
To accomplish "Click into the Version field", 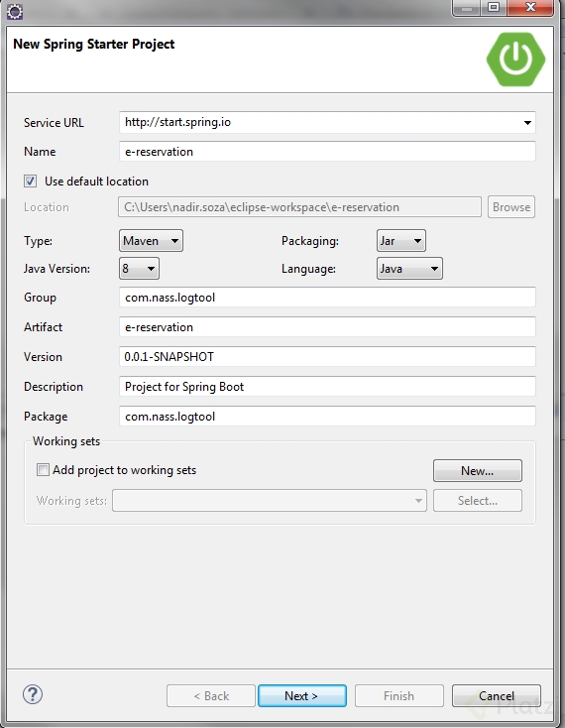I will (x=327, y=357).
